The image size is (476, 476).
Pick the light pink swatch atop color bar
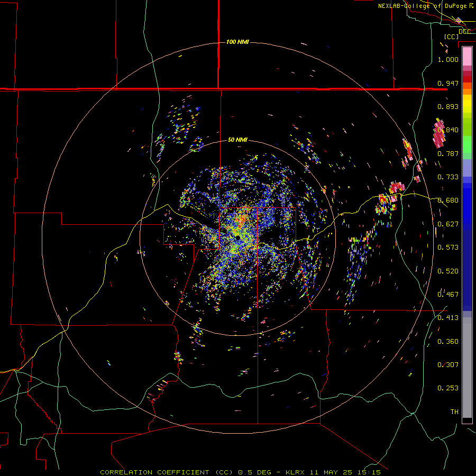467,57
